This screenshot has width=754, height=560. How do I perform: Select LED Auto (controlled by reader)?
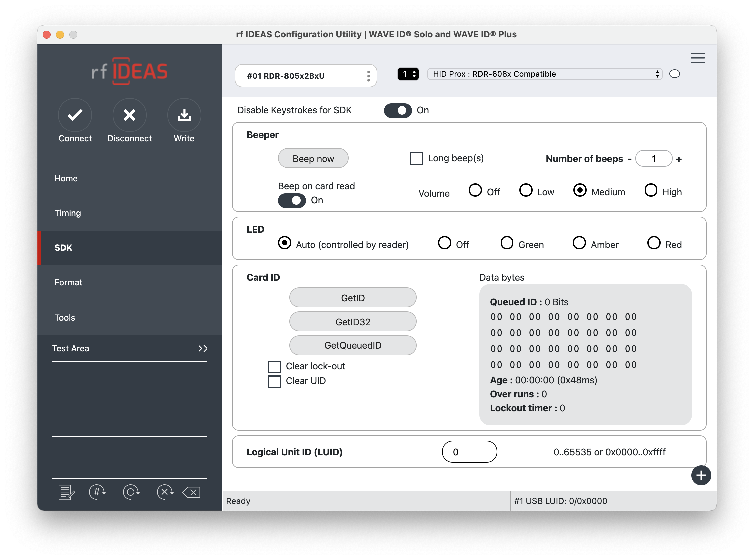tap(284, 243)
